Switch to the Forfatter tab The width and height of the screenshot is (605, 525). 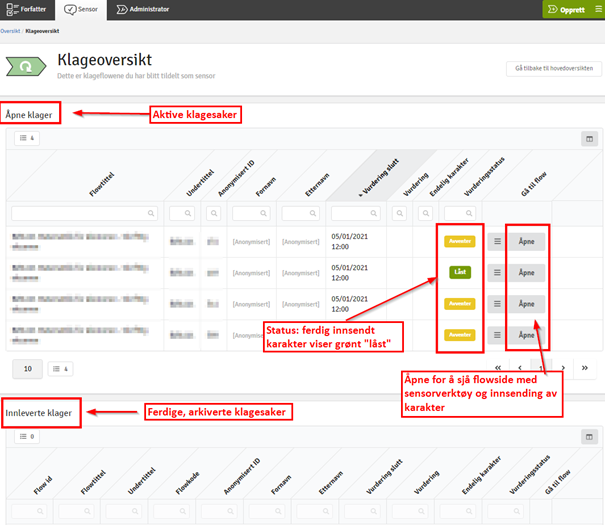27,9
